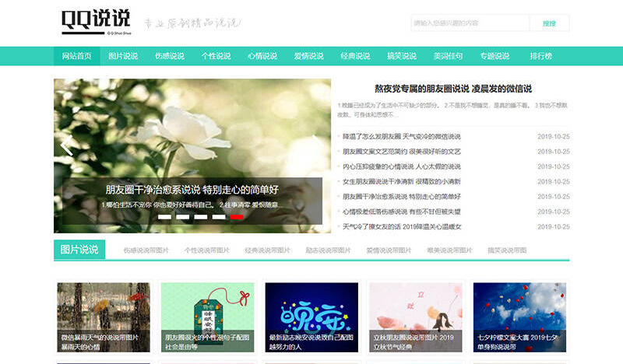This screenshot has height=364, width=623.
Task: Open article 天气冷了撩女友的话
Action: pyautogui.click(x=402, y=226)
